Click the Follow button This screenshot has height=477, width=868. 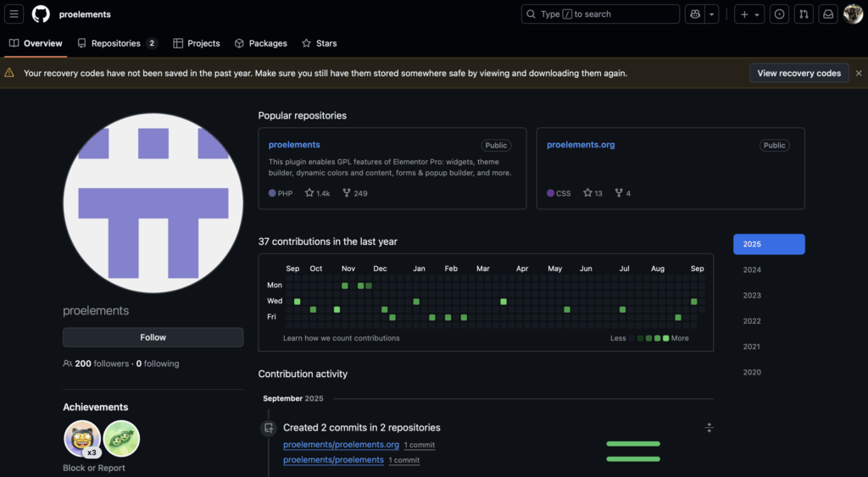tap(153, 337)
